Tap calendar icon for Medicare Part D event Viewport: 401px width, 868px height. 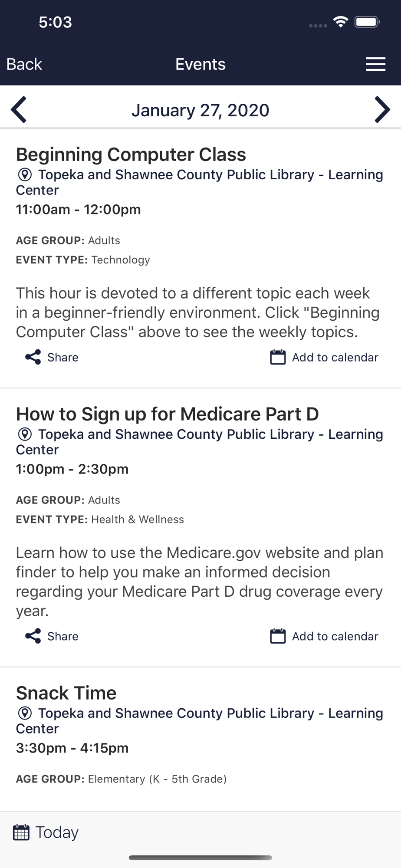tap(278, 636)
